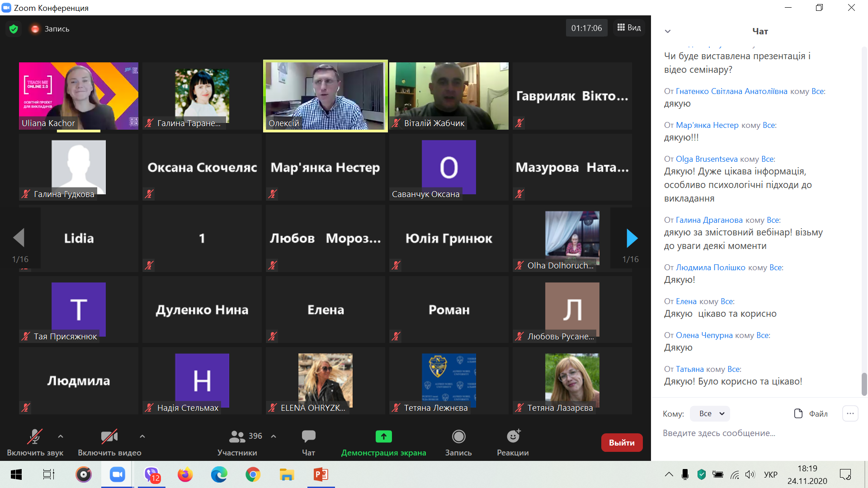Viewport: 868px width, 488px height.
Task: Unmute microphone with Включить звук
Action: pyautogui.click(x=35, y=436)
